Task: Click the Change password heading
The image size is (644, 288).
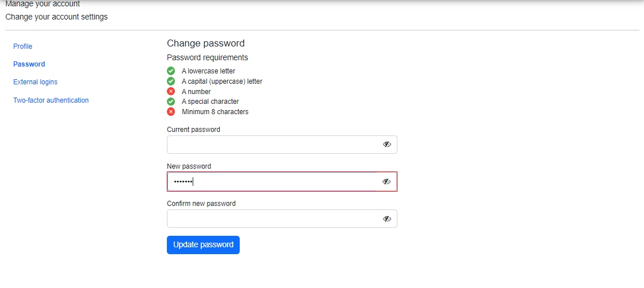Action: (x=205, y=43)
